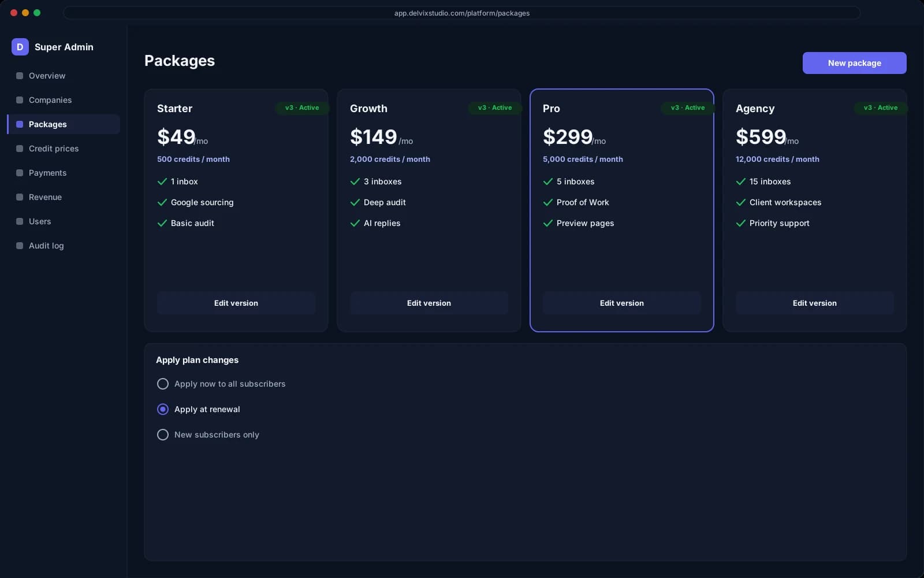Open Credit prices page
Viewport: 924px width, 578px height.
click(64, 149)
